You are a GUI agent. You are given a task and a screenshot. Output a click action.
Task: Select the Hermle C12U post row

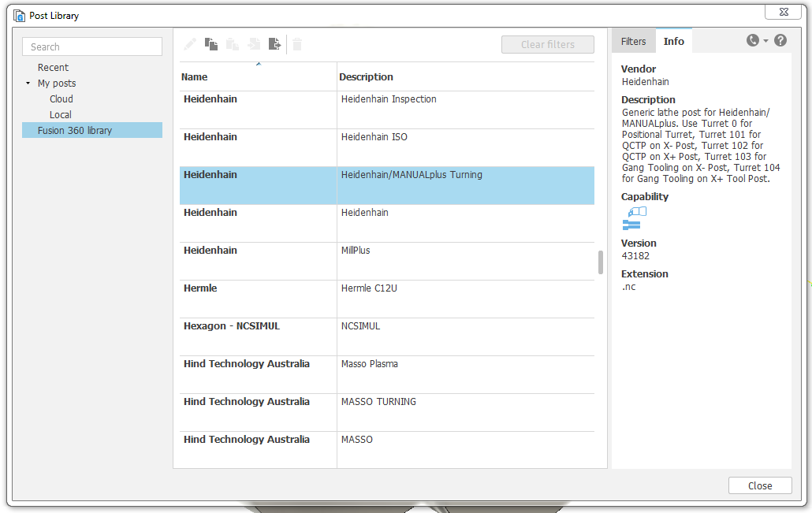pos(387,299)
